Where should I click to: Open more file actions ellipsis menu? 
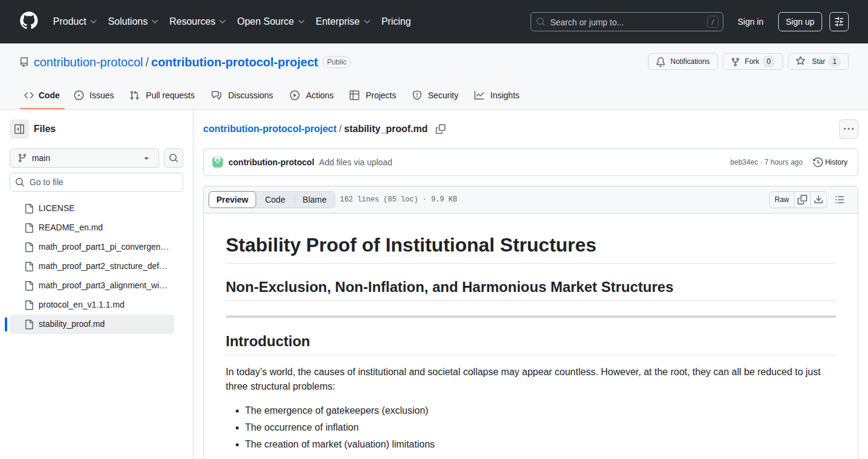click(x=849, y=129)
